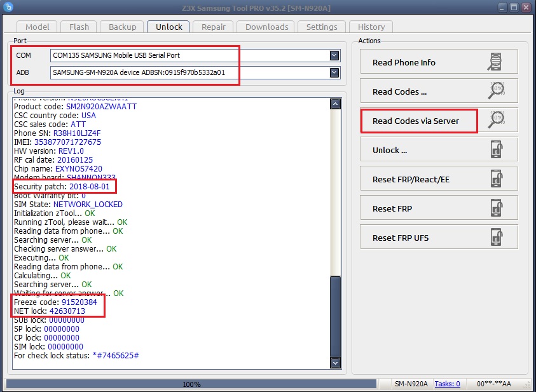Minimize the Z3X Samsung Tool window
The width and height of the screenshot is (536, 392).
tap(502, 7)
